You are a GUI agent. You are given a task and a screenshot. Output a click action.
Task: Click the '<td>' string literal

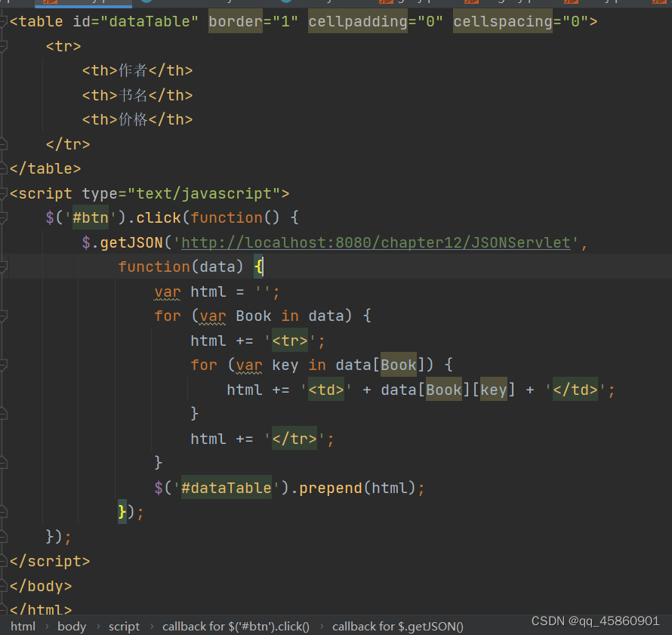[326, 390]
